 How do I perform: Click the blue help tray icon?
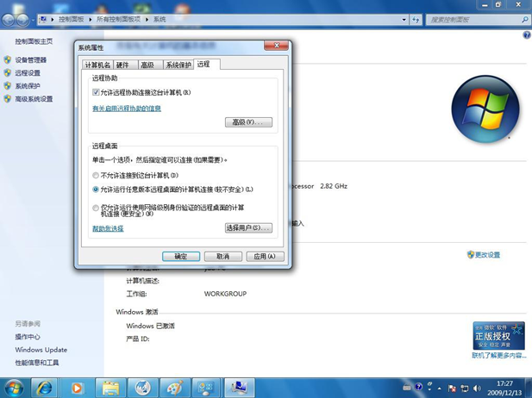click(419, 387)
